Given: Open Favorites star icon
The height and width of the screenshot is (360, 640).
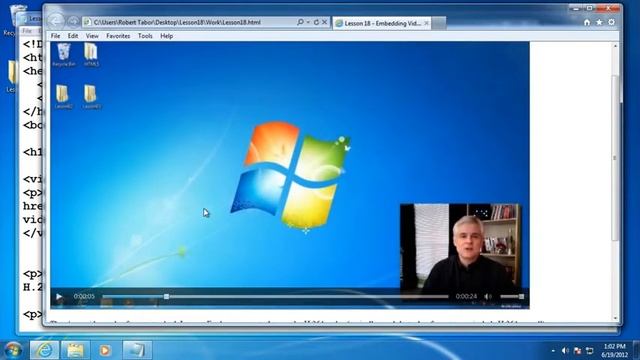Looking at the screenshot, I should pyautogui.click(x=599, y=22).
